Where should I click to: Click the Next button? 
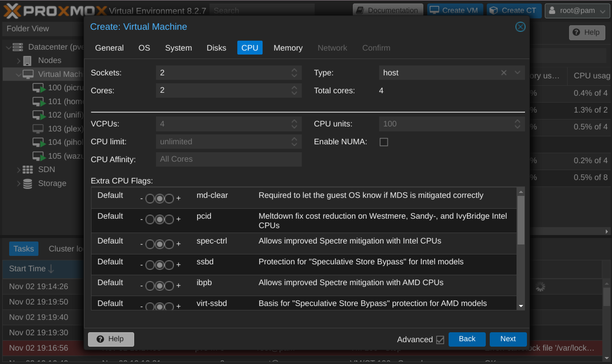coord(508,339)
